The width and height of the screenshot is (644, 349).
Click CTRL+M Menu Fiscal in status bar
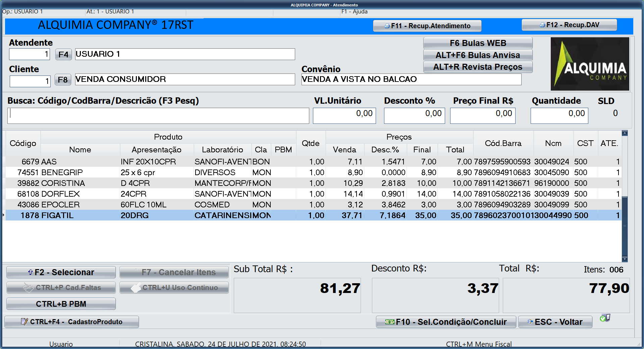click(x=479, y=344)
